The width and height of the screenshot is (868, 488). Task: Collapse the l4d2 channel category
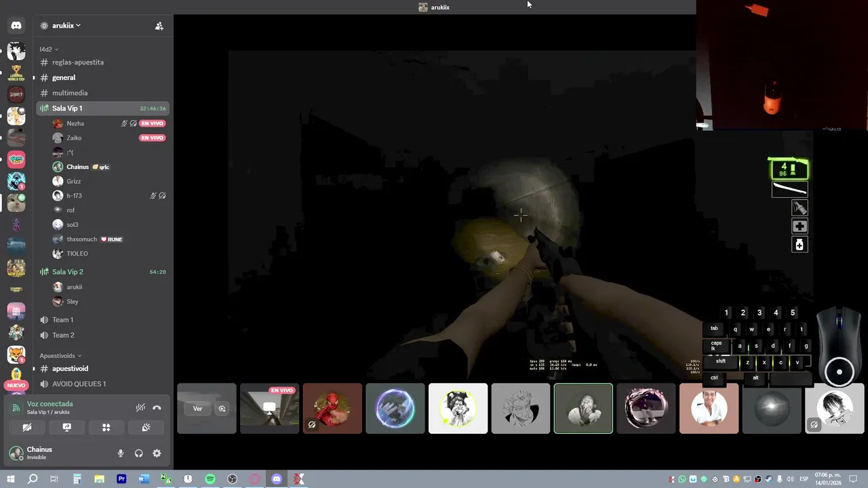click(x=48, y=49)
